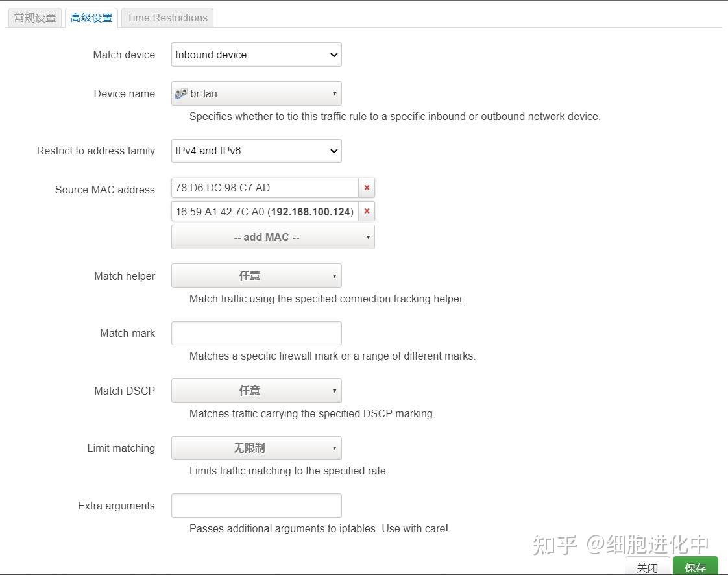Focus the Extra arguments input field
The height and width of the screenshot is (575, 728).
[256, 505]
